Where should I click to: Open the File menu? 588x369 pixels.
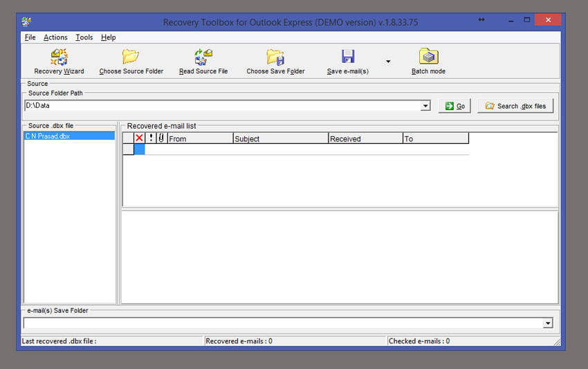point(30,37)
